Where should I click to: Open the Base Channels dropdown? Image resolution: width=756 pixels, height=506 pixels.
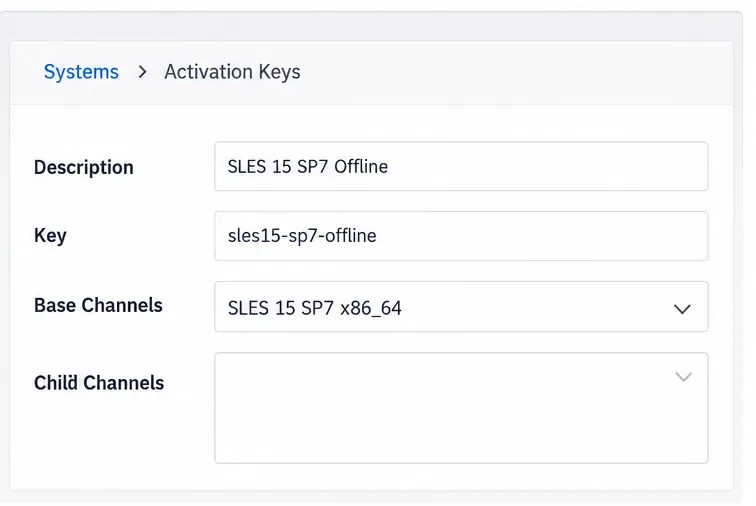[x=461, y=306]
